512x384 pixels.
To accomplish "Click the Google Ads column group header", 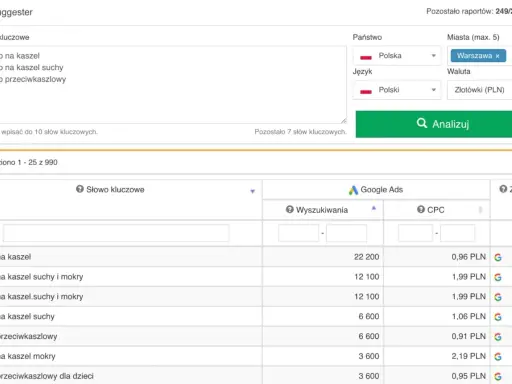I will click(376, 190).
